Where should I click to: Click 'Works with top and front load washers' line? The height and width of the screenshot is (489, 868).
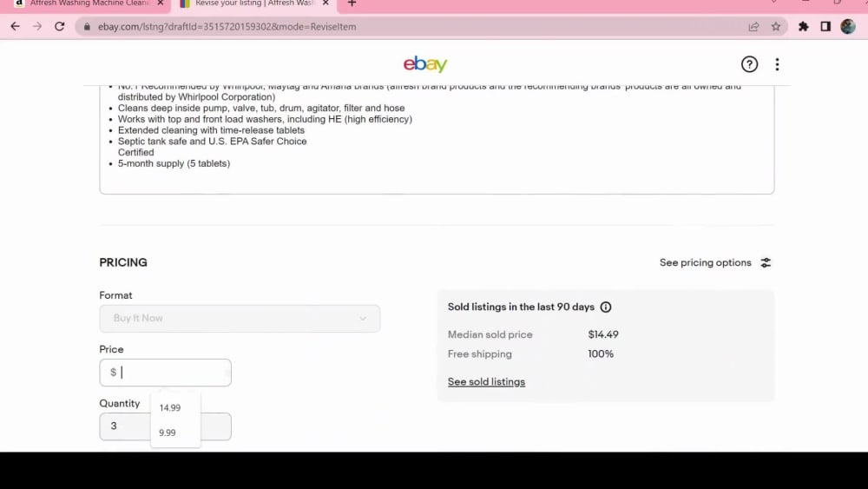tap(265, 119)
